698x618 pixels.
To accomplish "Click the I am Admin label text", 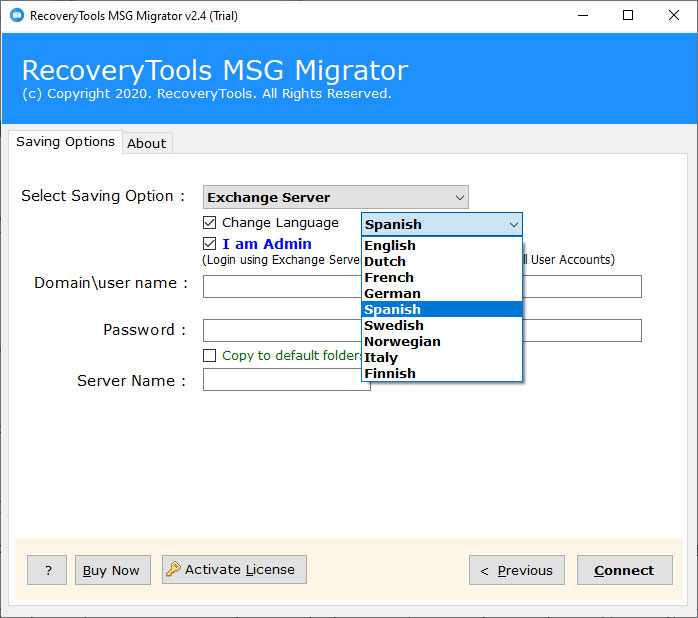I will [x=267, y=244].
